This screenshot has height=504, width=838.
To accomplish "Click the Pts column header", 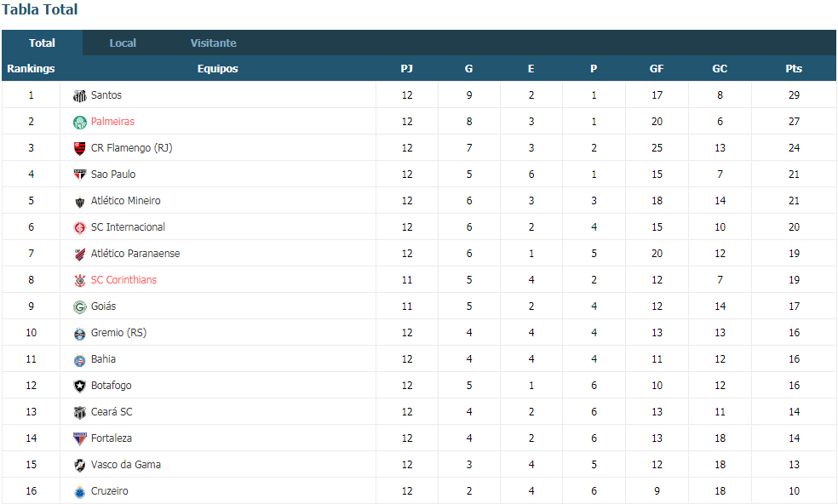I will pyautogui.click(x=794, y=68).
